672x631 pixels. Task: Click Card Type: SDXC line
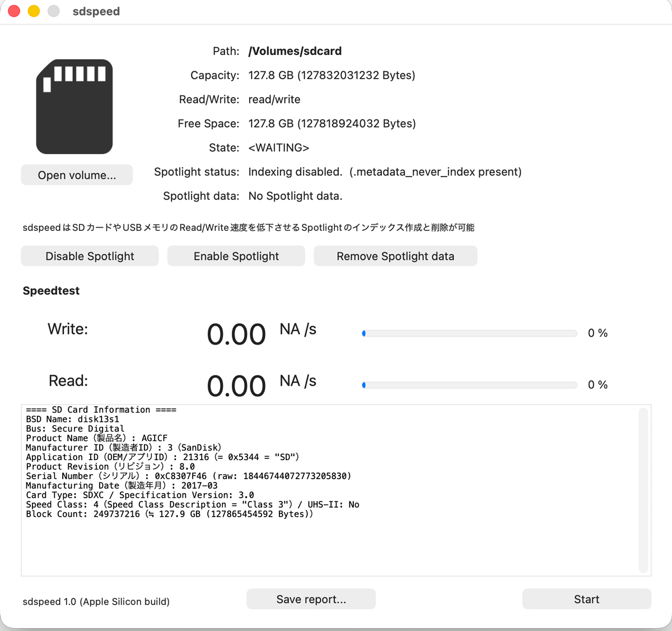coord(140,495)
